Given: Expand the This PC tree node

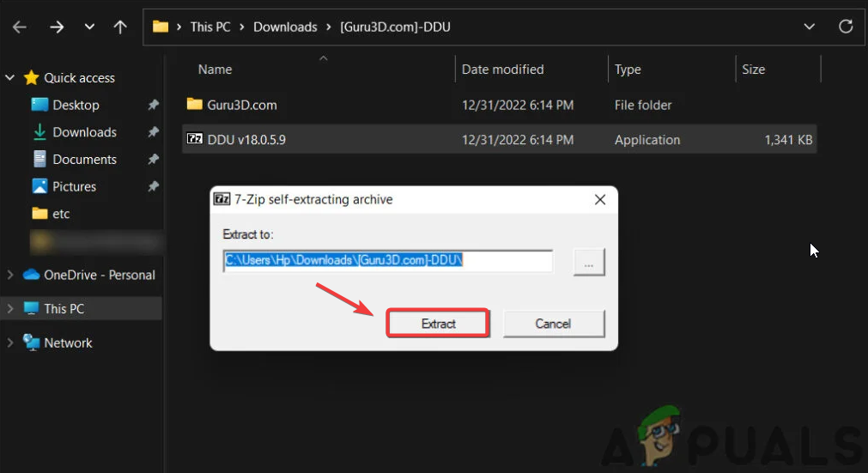Looking at the screenshot, I should click(10, 308).
